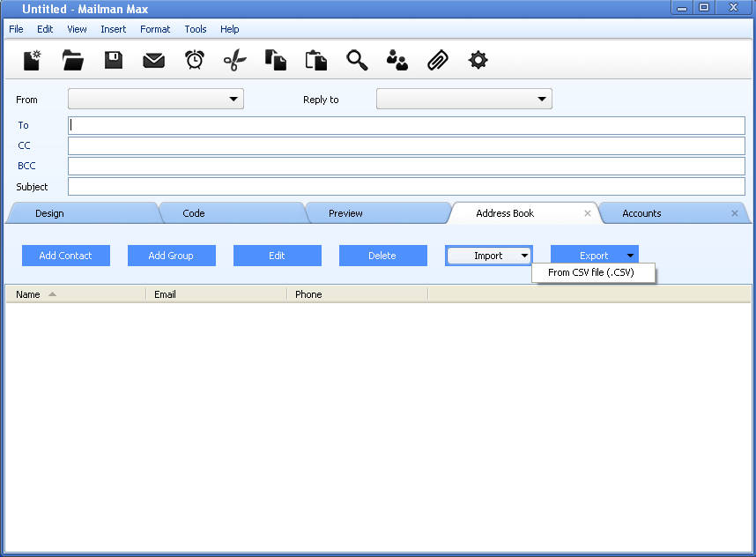Image resolution: width=756 pixels, height=557 pixels.
Task: Click the Edit contact button
Action: pos(278,256)
